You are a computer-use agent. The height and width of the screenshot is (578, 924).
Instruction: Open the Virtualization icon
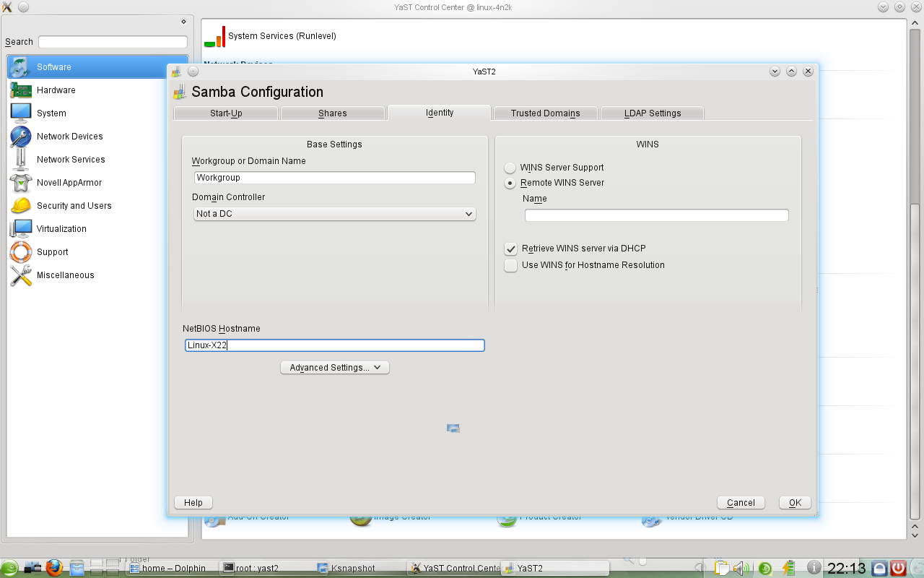tap(20, 229)
